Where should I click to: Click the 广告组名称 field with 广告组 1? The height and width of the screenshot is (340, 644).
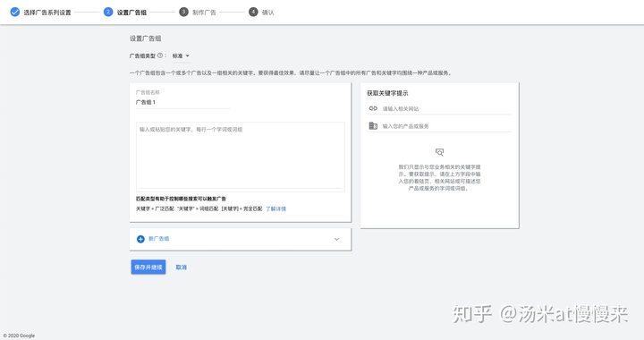(183, 102)
